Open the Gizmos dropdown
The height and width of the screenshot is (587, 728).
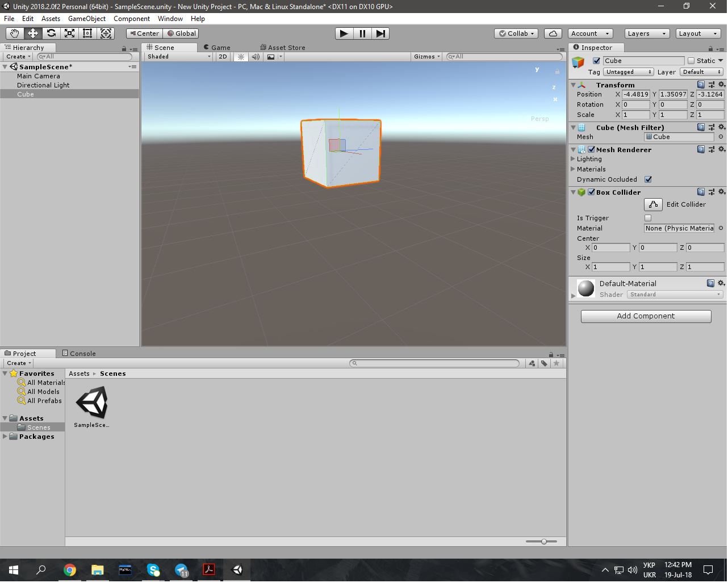click(427, 57)
